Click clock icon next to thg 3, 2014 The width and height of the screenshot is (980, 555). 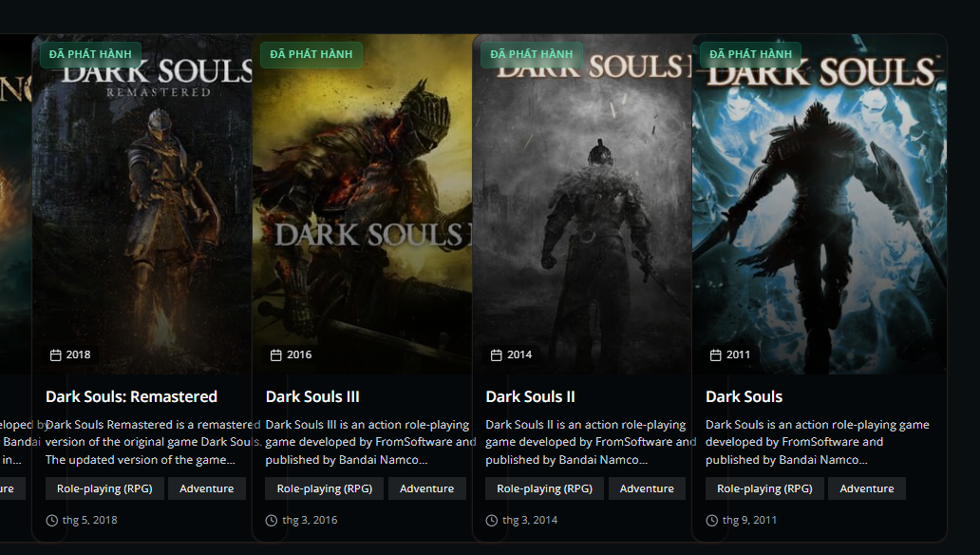pos(492,520)
